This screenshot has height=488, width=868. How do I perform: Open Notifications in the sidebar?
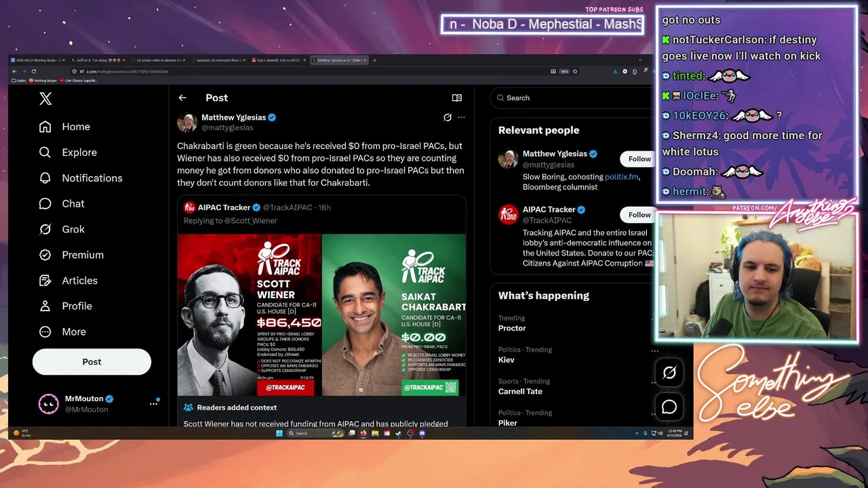[81, 178]
